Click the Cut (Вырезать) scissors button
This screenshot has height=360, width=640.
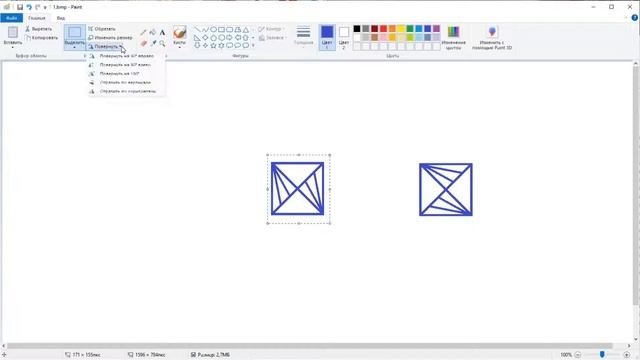pyautogui.click(x=38, y=29)
